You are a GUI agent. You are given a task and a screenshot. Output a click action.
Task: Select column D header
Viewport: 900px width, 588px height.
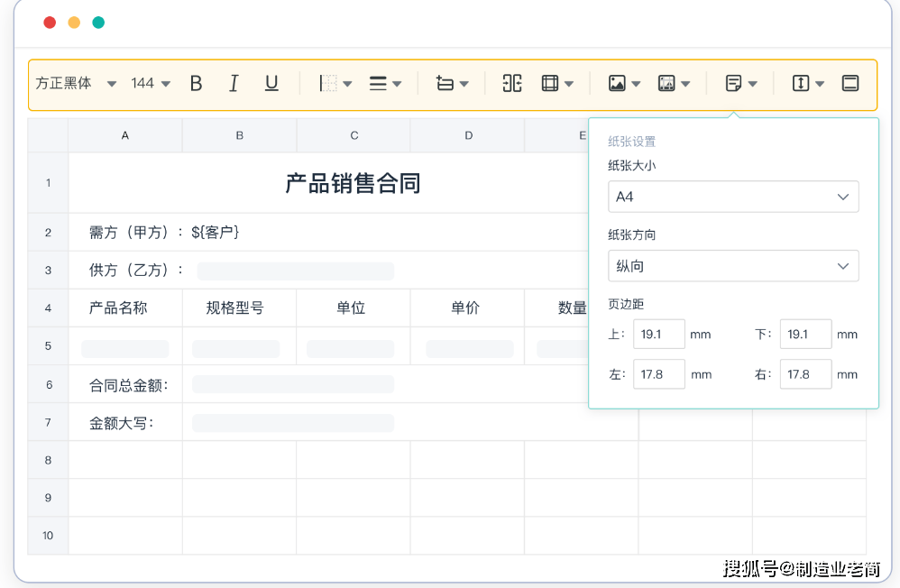coord(468,135)
